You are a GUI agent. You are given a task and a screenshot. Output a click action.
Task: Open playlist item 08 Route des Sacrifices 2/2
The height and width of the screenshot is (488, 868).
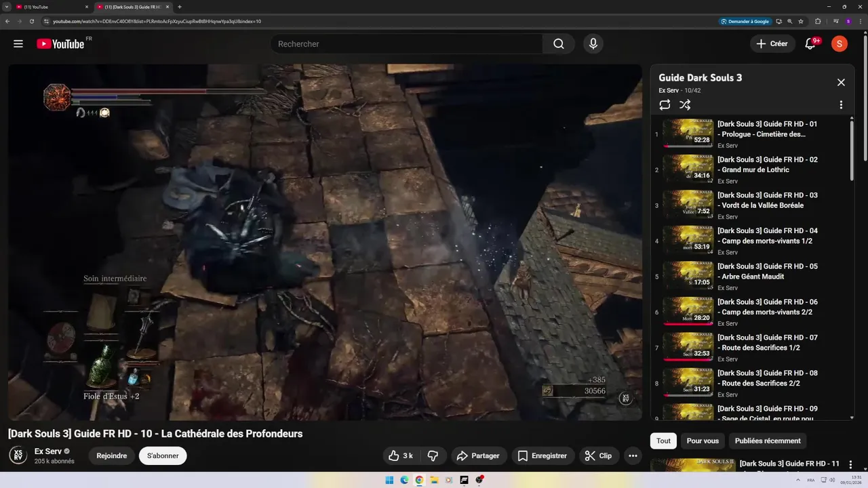tap(749, 383)
